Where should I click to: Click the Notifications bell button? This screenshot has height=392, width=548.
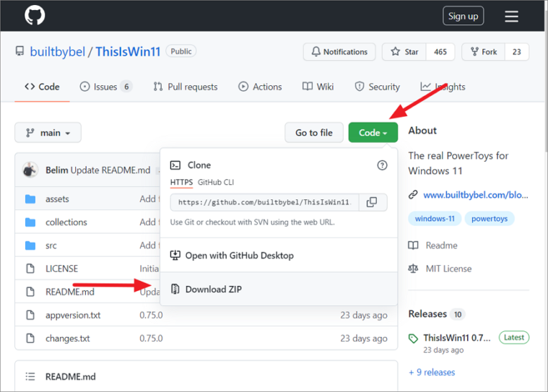(339, 52)
